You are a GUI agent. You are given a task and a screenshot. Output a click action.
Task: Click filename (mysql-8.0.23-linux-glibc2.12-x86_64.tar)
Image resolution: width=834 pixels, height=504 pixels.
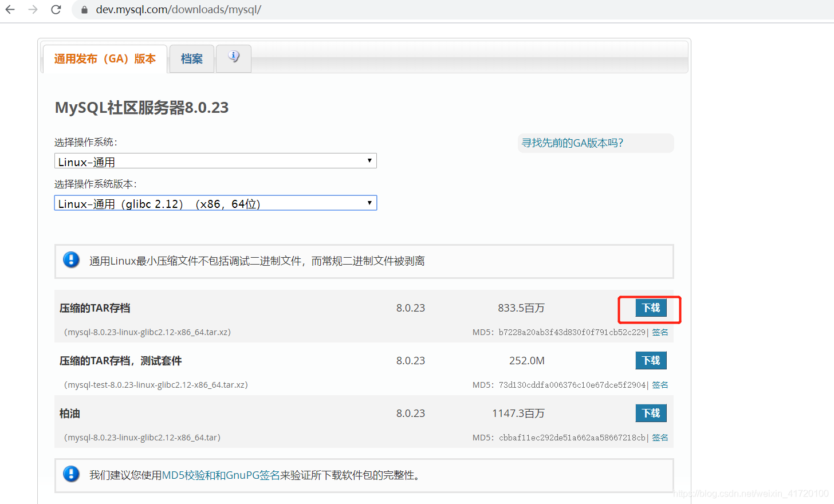(x=142, y=438)
